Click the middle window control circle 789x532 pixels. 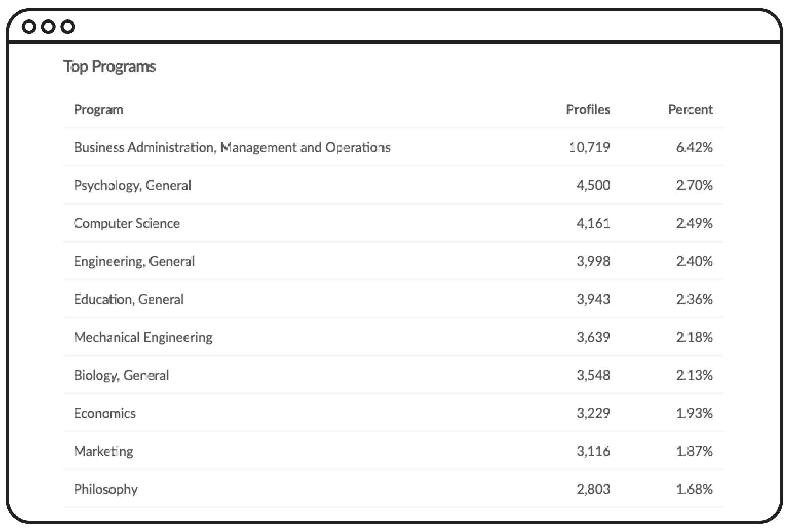click(48, 27)
